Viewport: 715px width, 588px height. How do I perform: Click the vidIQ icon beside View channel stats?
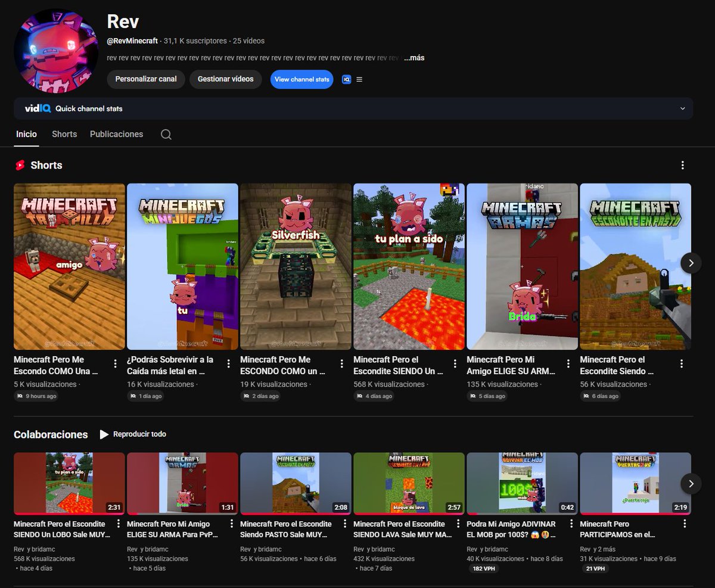click(x=346, y=79)
